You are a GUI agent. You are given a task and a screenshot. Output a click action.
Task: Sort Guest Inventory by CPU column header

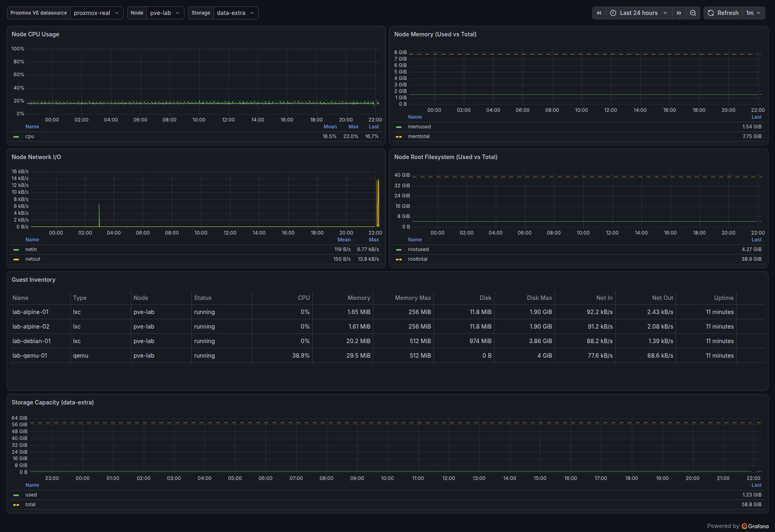pyautogui.click(x=304, y=298)
